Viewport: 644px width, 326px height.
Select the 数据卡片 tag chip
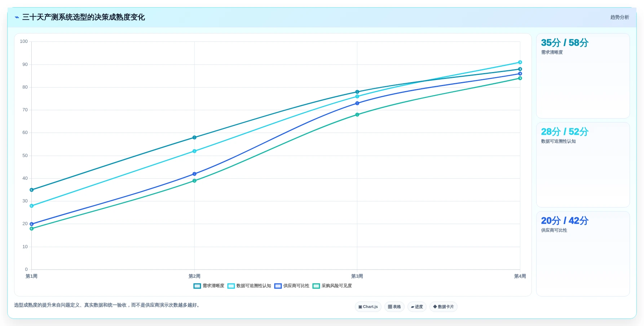pos(444,307)
